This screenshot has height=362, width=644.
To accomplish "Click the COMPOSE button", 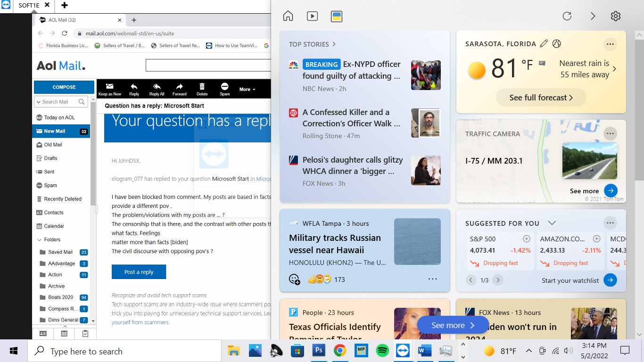I will [64, 87].
